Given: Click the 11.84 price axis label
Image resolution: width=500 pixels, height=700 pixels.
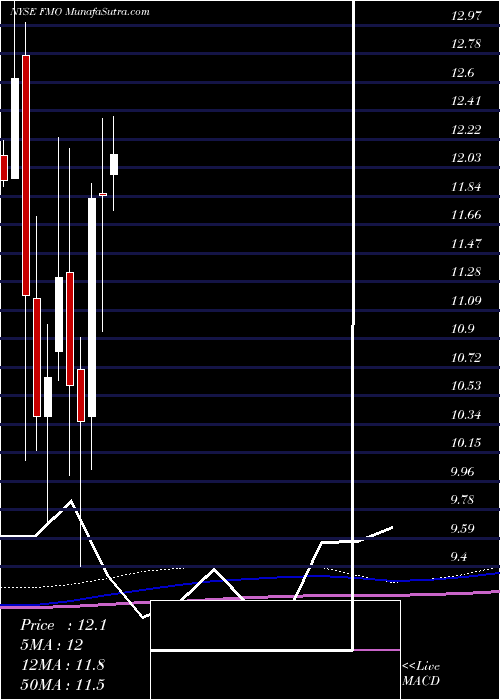Looking at the screenshot, I should click(467, 186).
